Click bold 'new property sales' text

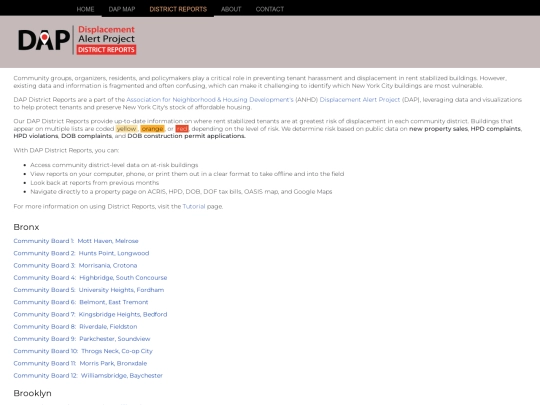pos(438,129)
